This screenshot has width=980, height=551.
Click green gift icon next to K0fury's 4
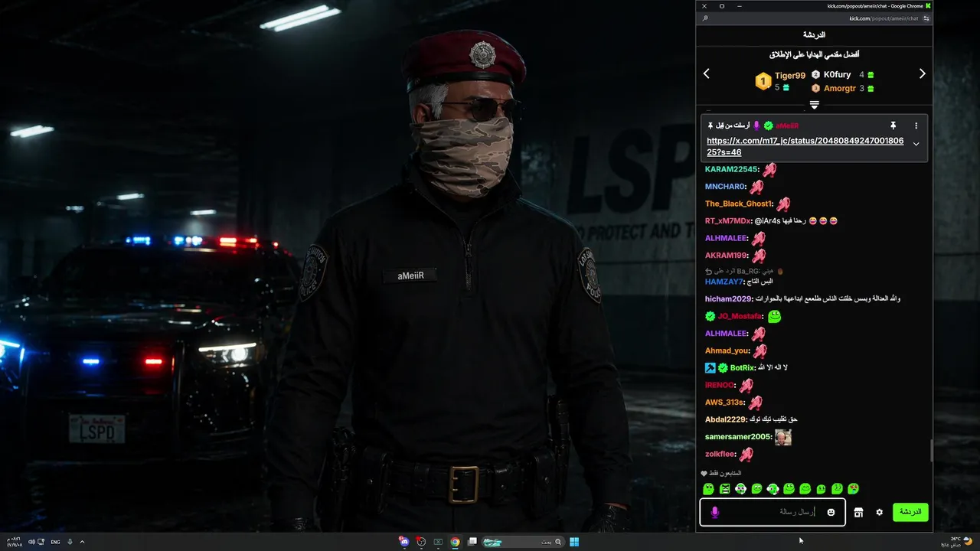pyautogui.click(x=871, y=75)
